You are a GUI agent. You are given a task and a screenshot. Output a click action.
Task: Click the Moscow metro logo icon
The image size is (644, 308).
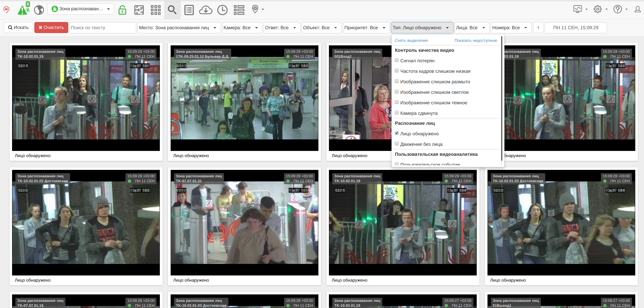point(6,10)
